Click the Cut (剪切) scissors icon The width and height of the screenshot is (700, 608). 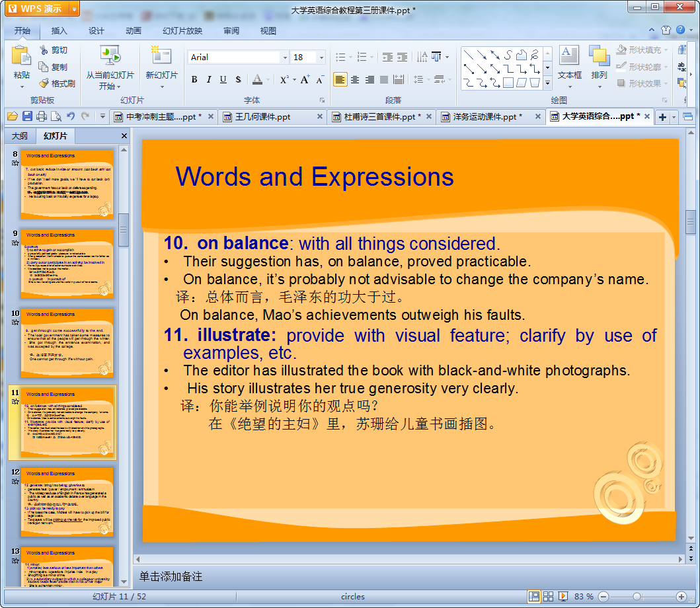click(44, 50)
